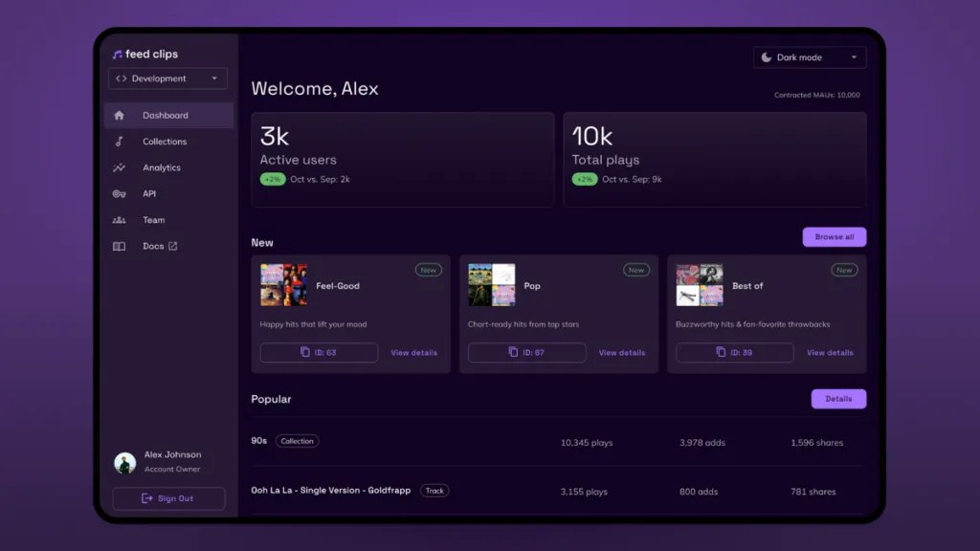This screenshot has width=980, height=551.
Task: Click the Analytics chart icon
Action: click(119, 167)
